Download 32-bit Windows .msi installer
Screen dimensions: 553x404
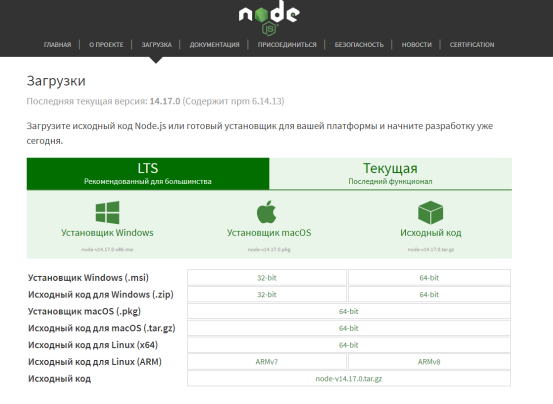coord(267,278)
